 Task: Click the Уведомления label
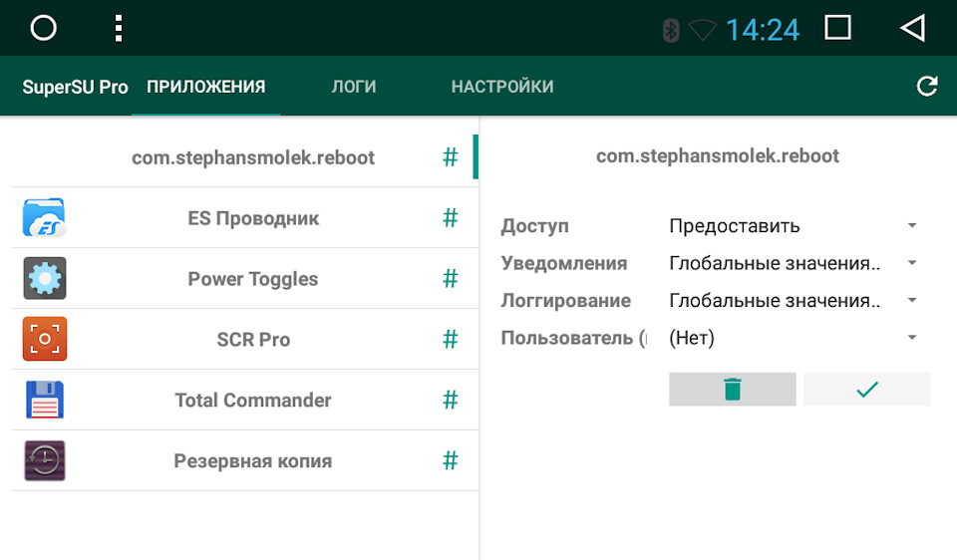pyautogui.click(x=564, y=263)
